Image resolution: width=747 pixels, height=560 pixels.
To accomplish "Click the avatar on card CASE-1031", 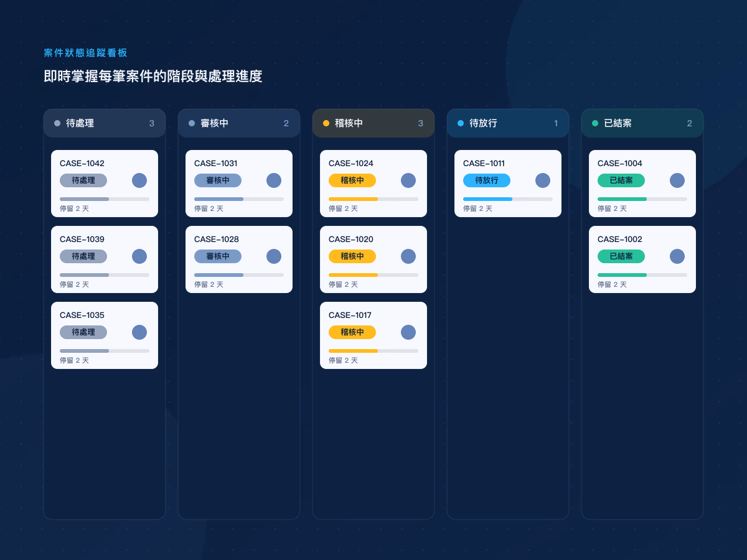I will click(274, 180).
